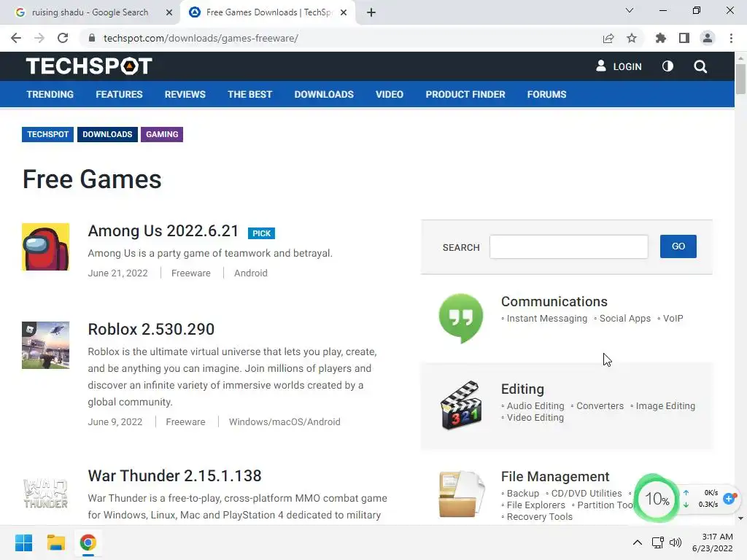747x560 pixels.
Task: Click the address bar URL
Action: click(201, 38)
